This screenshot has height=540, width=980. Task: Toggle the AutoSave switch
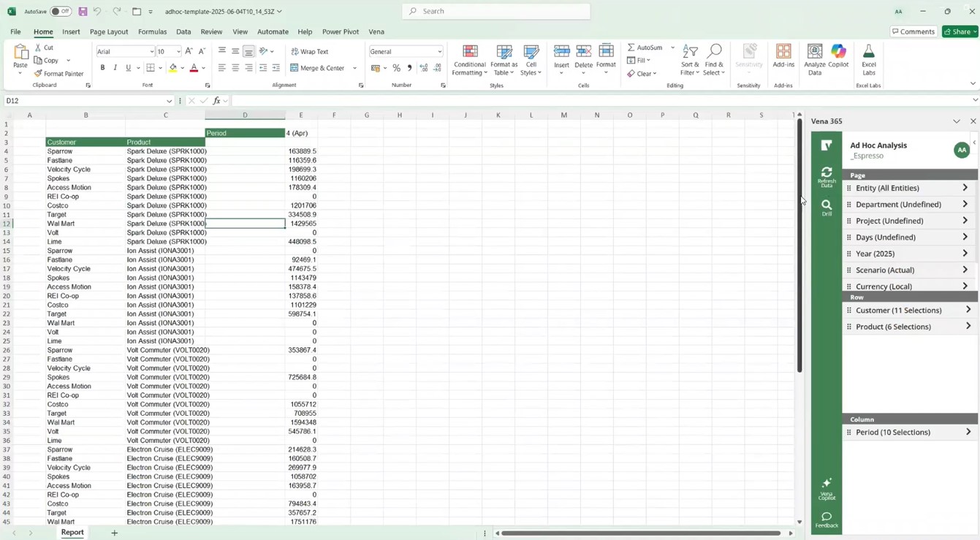pyautogui.click(x=61, y=12)
